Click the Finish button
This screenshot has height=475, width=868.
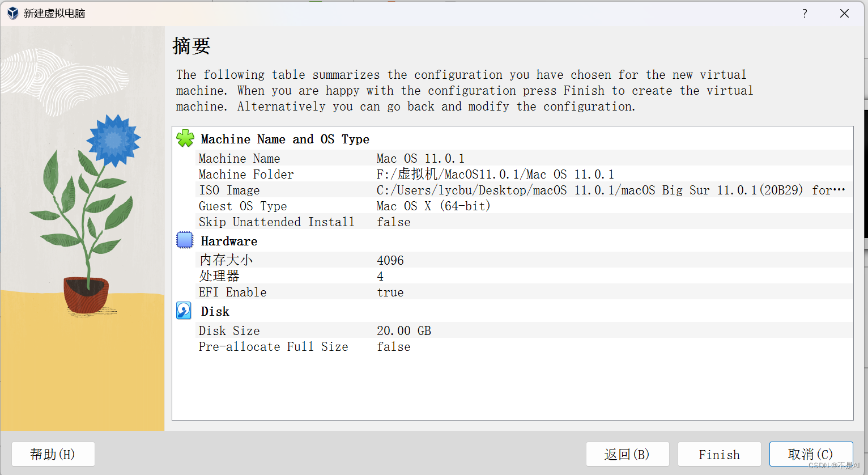pos(720,454)
